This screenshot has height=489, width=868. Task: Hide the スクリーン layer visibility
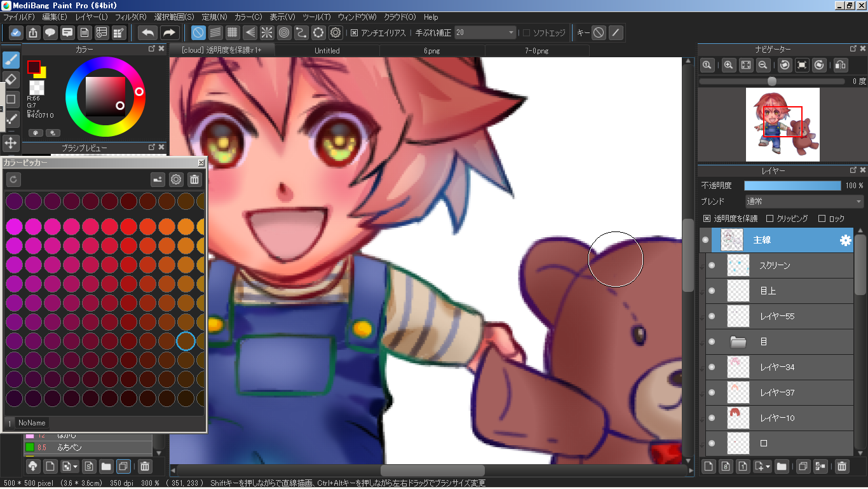[x=712, y=265]
